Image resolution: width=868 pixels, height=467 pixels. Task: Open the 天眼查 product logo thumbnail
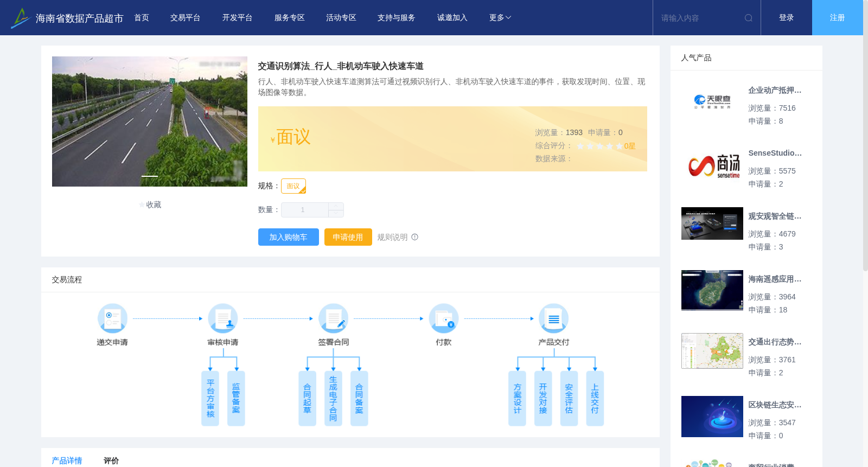pyautogui.click(x=712, y=101)
